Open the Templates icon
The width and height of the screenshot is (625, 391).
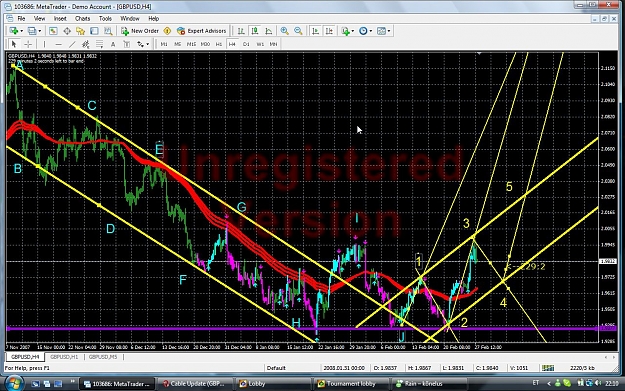(x=381, y=31)
